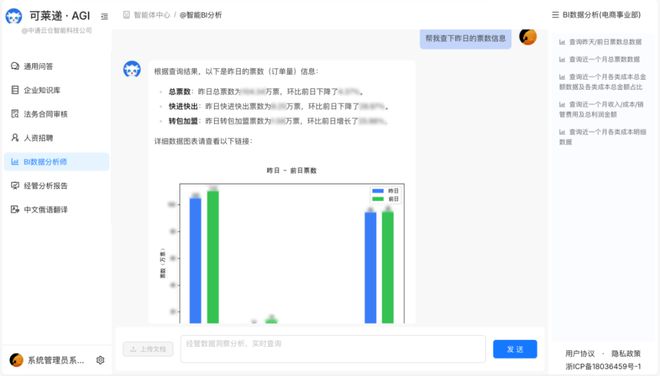
Task: Focus the message input field
Action: click(x=333, y=349)
